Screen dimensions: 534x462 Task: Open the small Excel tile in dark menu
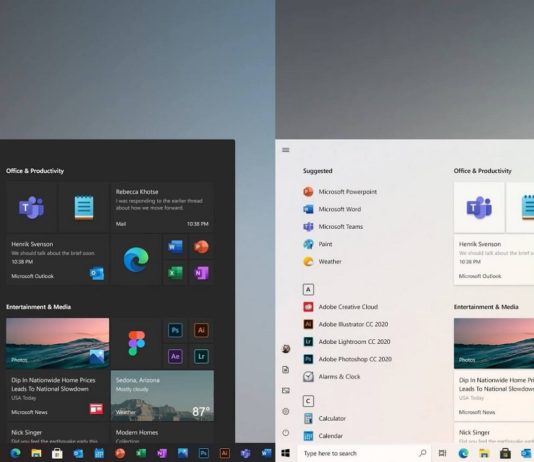click(x=175, y=273)
